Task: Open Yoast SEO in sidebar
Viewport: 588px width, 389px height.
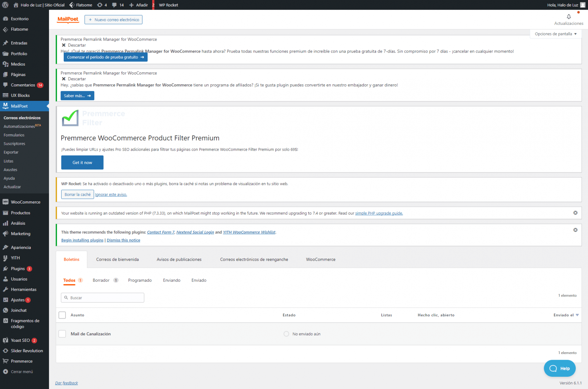Action: (20, 340)
